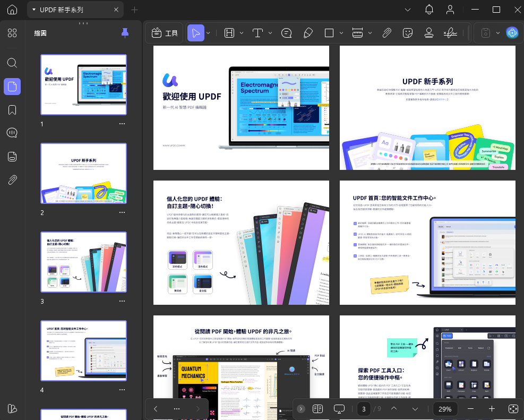Add a comment note with the toolbar
This screenshot has height=420, width=524.
click(287, 33)
